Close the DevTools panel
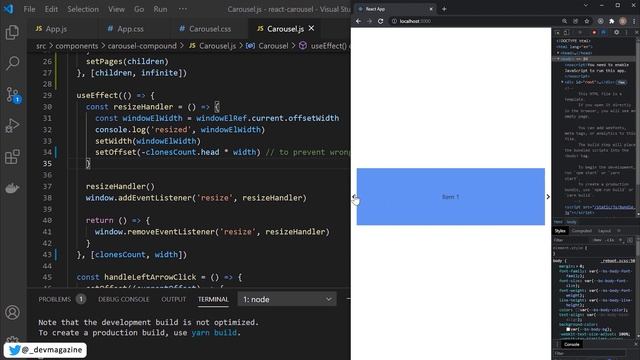Screen dimensions: 640x360 [x=637, y=32]
